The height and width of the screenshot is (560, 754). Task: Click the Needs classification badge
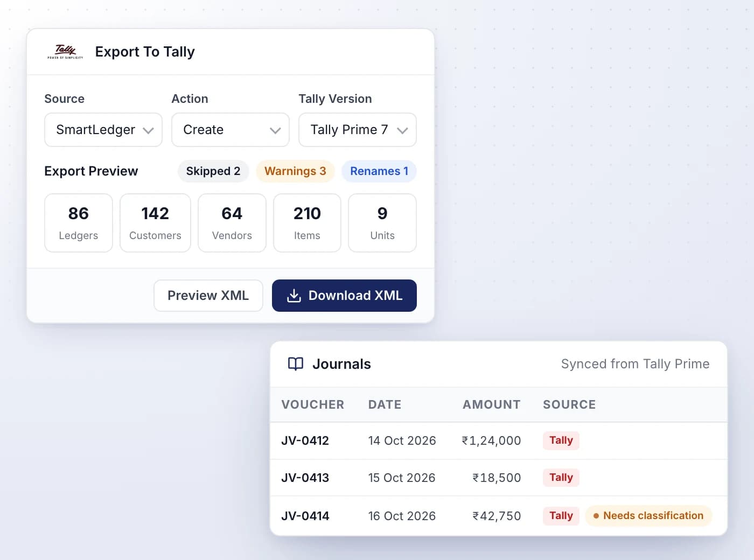[648, 516]
